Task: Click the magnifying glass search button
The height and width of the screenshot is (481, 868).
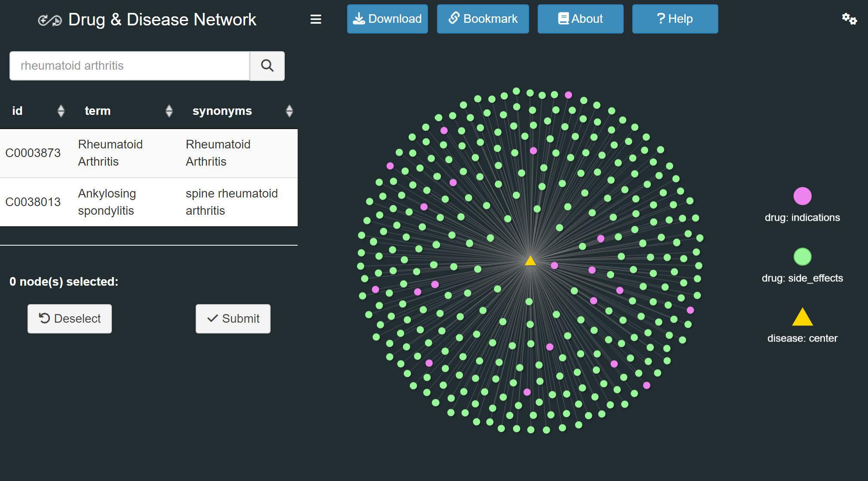Action: click(267, 66)
